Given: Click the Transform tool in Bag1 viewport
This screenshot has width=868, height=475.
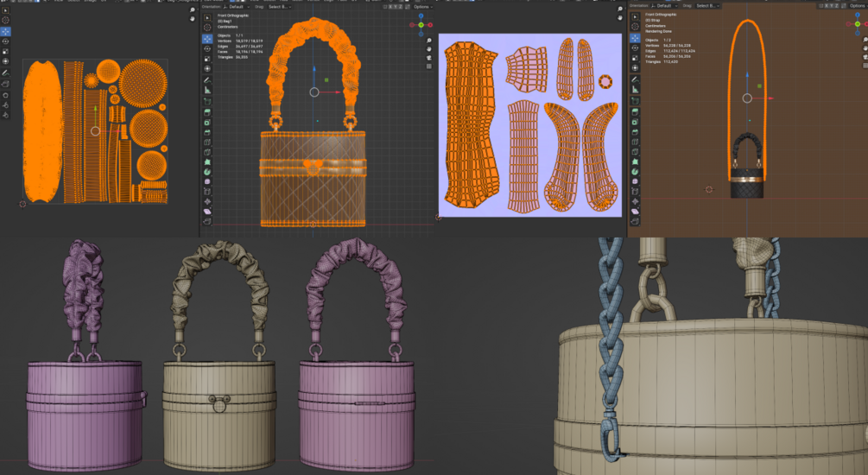Looking at the screenshot, I should tap(207, 68).
